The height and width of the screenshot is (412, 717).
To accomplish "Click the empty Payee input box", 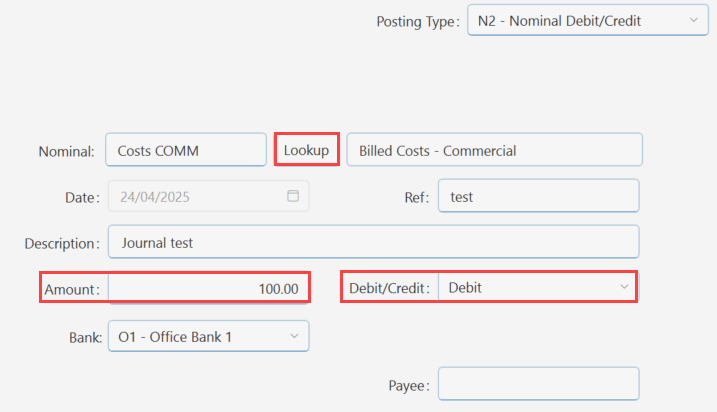I will pyautogui.click(x=538, y=384).
